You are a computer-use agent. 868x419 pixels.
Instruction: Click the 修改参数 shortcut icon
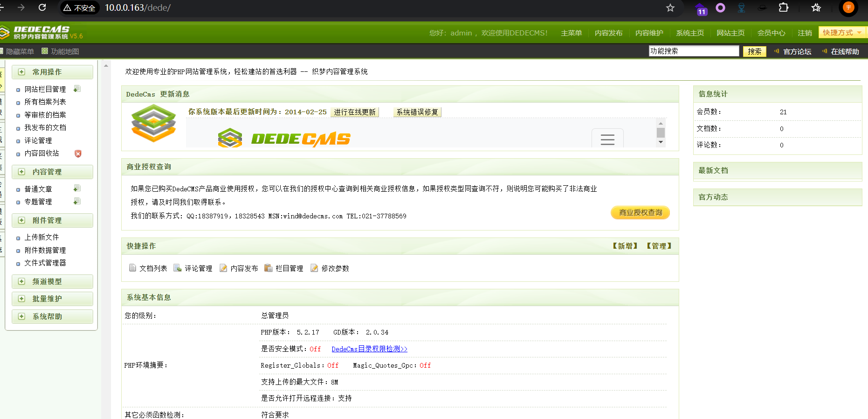coord(314,268)
